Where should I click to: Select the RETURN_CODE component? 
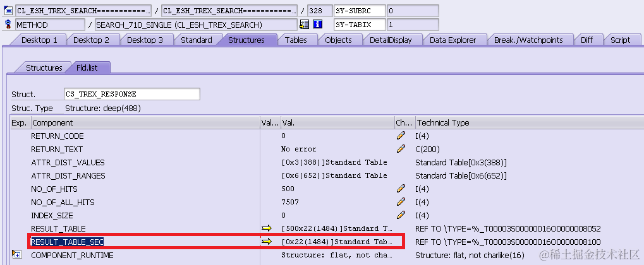[58, 136]
